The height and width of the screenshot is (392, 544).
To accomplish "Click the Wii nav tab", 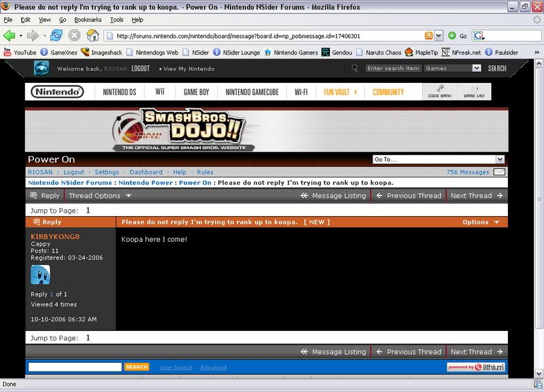I will [x=160, y=92].
